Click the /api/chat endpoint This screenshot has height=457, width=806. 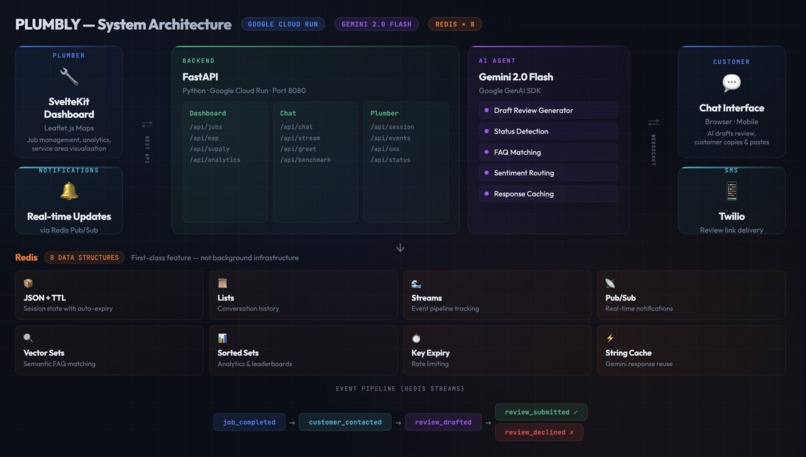296,126
